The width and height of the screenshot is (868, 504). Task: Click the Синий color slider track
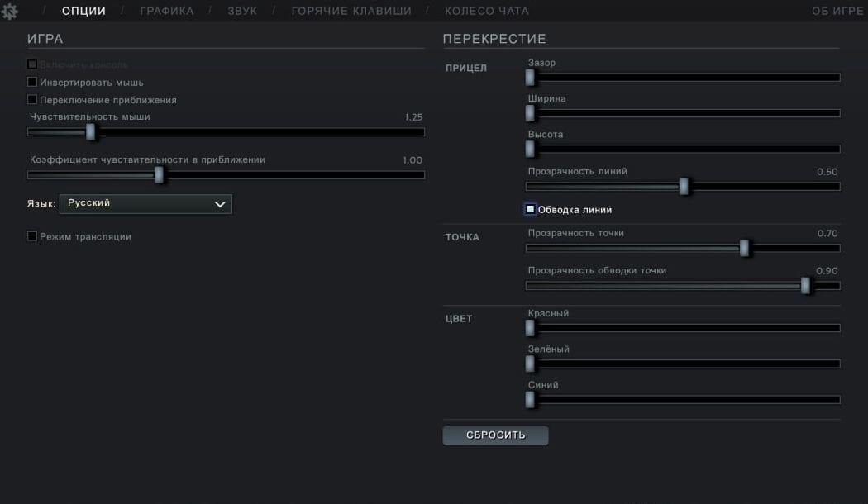683,399
